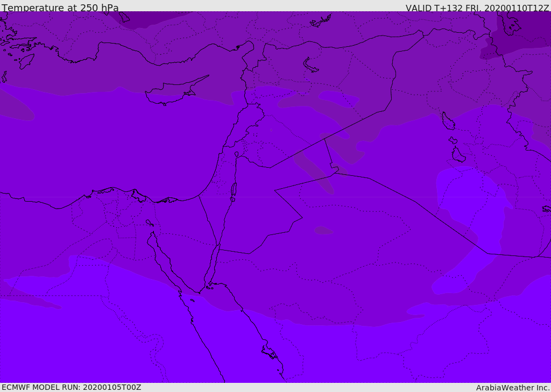The image size is (551, 392).
Task: Click the 'VALID T+132 FRI. 20200110T12Z' label
Action: [477, 8]
